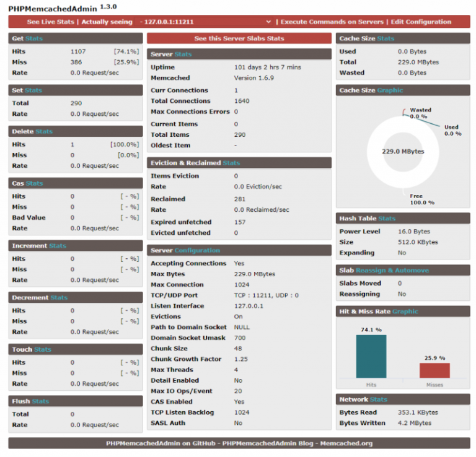
Task: Click the Wasted label in Cache Size Stats
Action: coord(351,73)
